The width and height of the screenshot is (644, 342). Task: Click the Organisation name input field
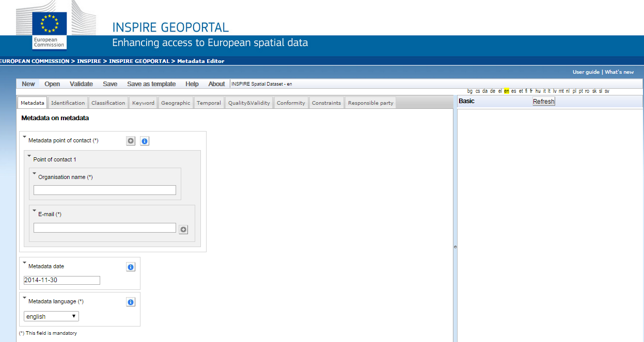105,190
